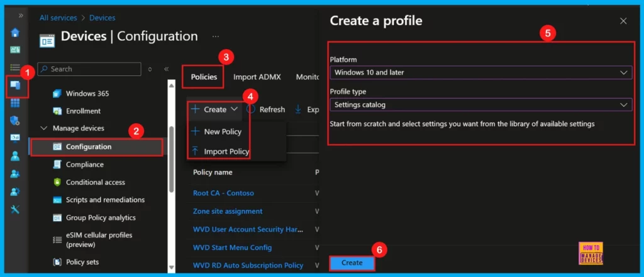Go to Devices breadcrumb link
The image size is (644, 277).
click(103, 18)
